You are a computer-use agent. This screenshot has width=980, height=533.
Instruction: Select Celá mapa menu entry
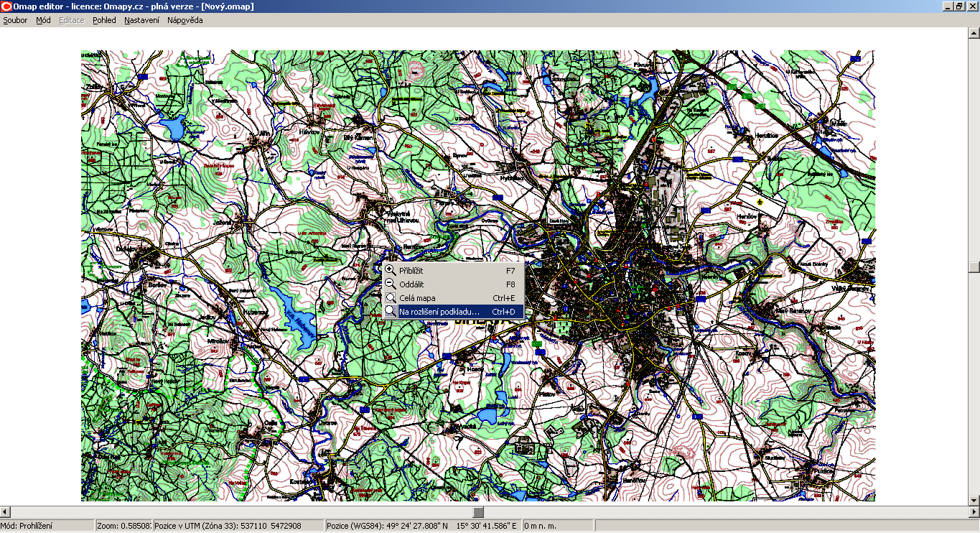point(453,298)
